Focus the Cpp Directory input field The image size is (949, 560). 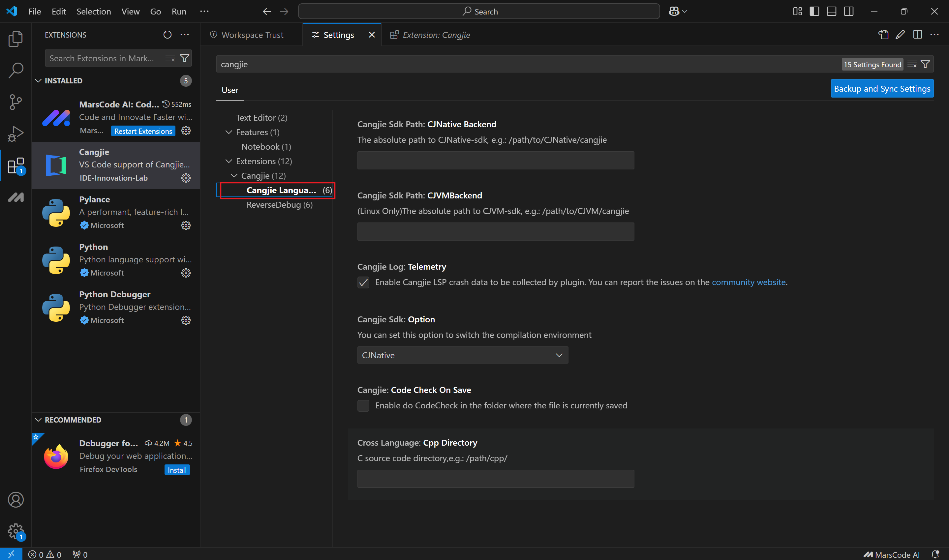pos(496,479)
